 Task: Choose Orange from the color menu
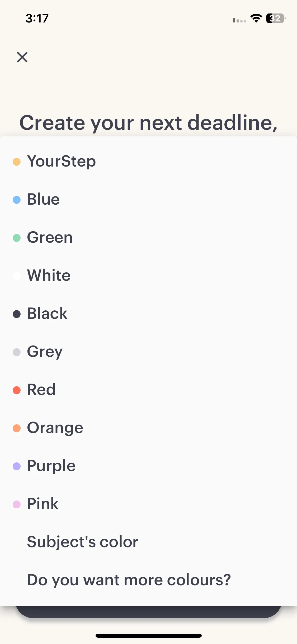click(x=148, y=428)
